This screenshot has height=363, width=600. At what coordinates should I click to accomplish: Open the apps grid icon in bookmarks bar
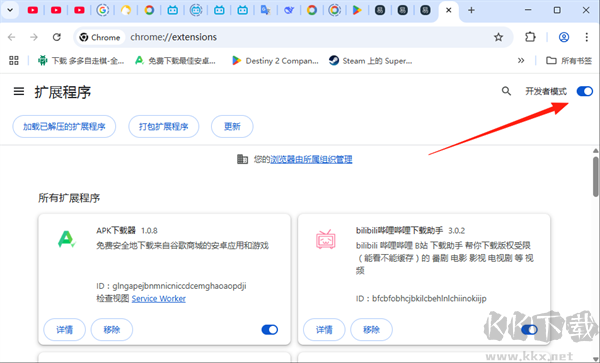pyautogui.click(x=14, y=60)
